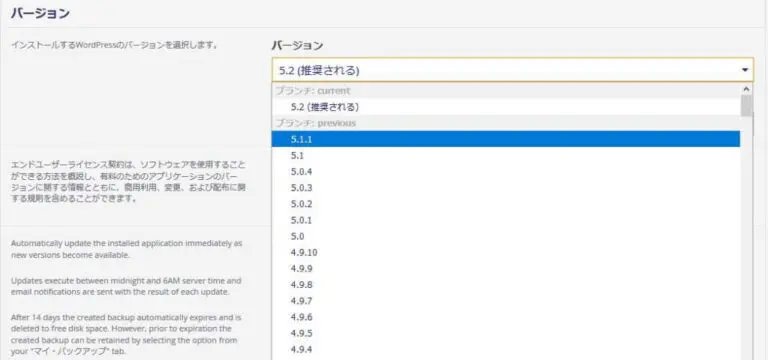This screenshot has height=360, width=768.
Task: Click the dropdown list scrollbar thumb
Action: click(746, 106)
